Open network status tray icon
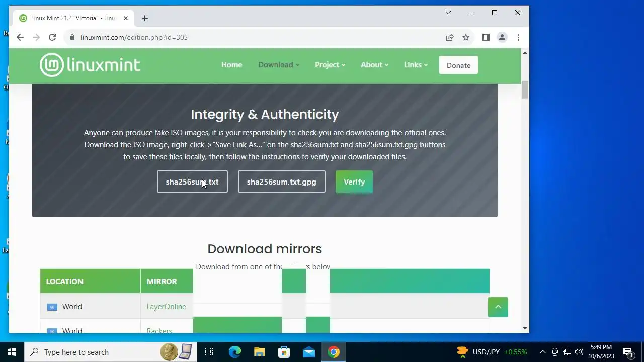Image resolution: width=644 pixels, height=362 pixels. click(567, 352)
